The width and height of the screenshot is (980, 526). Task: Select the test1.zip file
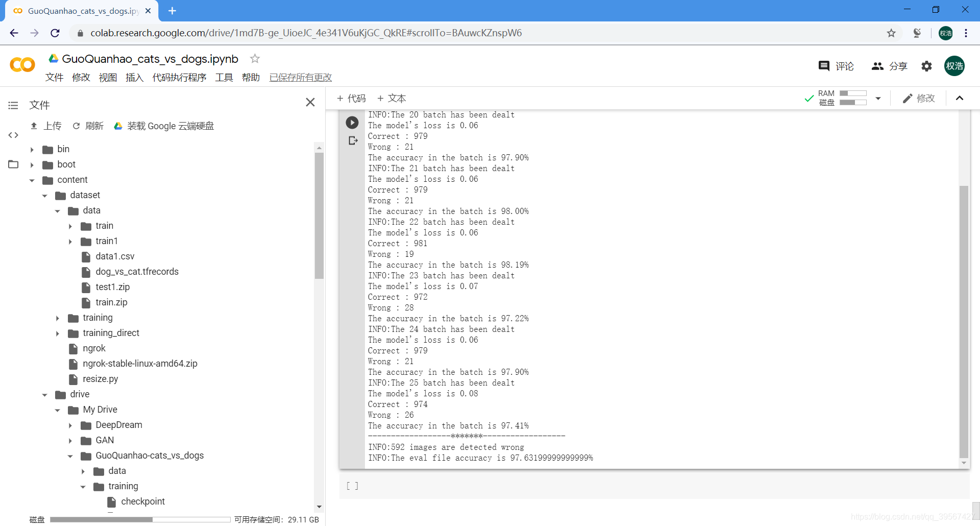tap(112, 287)
